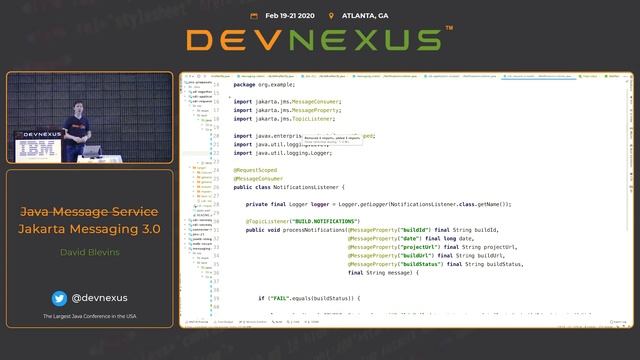Click the speaker name 'David Blevins'

(x=90, y=252)
